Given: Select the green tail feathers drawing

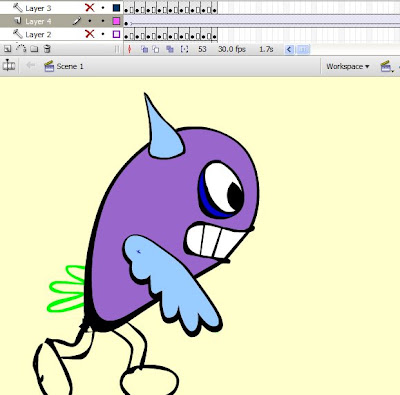Looking at the screenshot, I should (67, 289).
